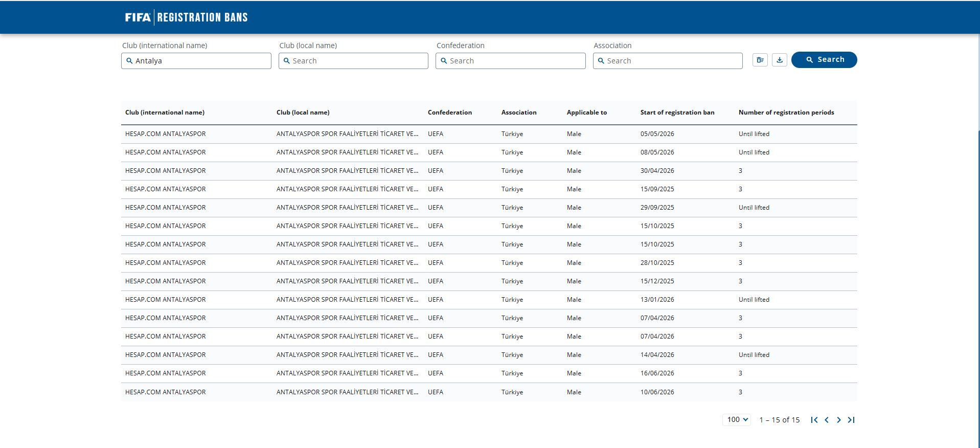Go to the next results page
The image size is (980, 448).
pos(839,420)
